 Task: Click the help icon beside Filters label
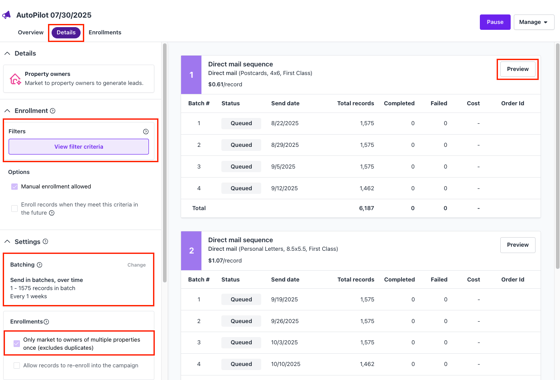point(146,131)
